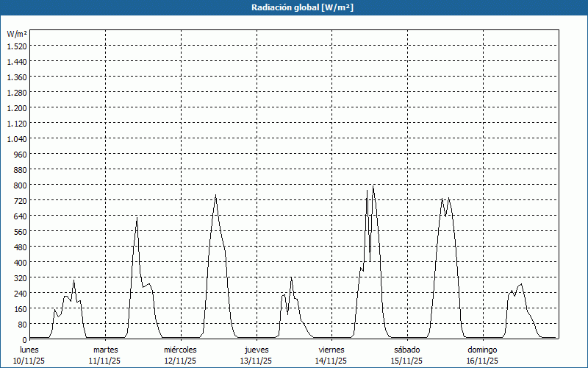The width and height of the screenshot is (588, 368).
Task: Click the radiation curve peak on martes
Action: click(x=137, y=218)
